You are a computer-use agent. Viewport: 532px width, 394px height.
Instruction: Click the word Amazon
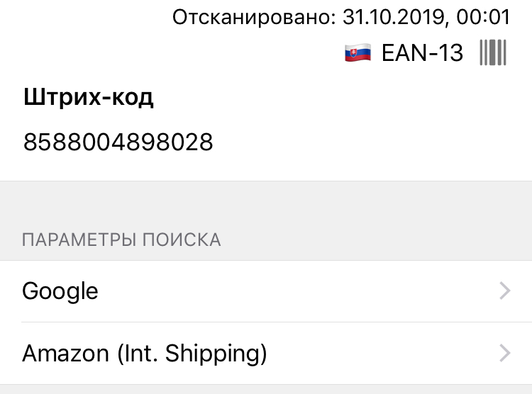tap(67, 353)
